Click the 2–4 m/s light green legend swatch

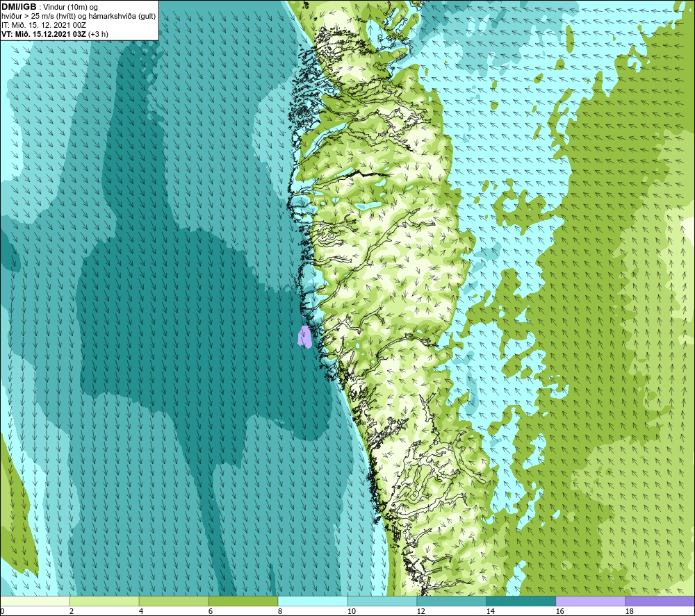pyautogui.click(x=104, y=601)
